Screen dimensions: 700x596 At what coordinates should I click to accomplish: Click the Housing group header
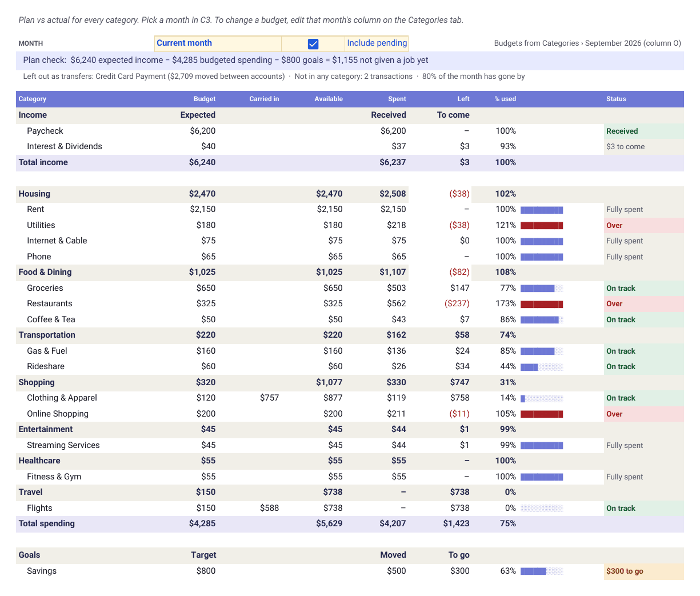pyautogui.click(x=34, y=194)
